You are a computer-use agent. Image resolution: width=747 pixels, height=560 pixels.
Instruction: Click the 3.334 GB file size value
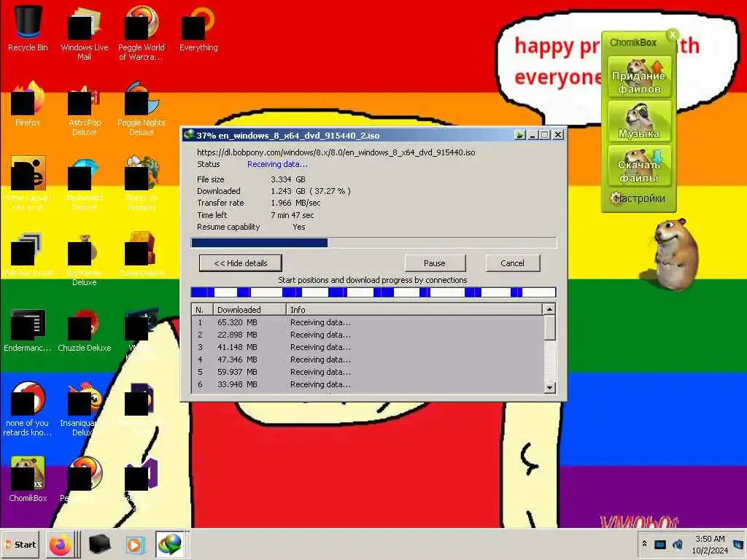click(287, 179)
